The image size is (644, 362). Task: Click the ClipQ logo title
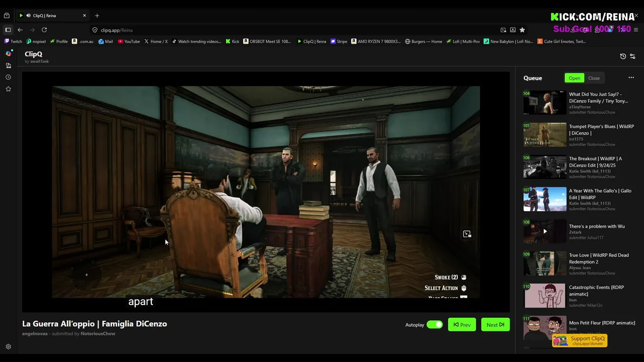(x=33, y=54)
